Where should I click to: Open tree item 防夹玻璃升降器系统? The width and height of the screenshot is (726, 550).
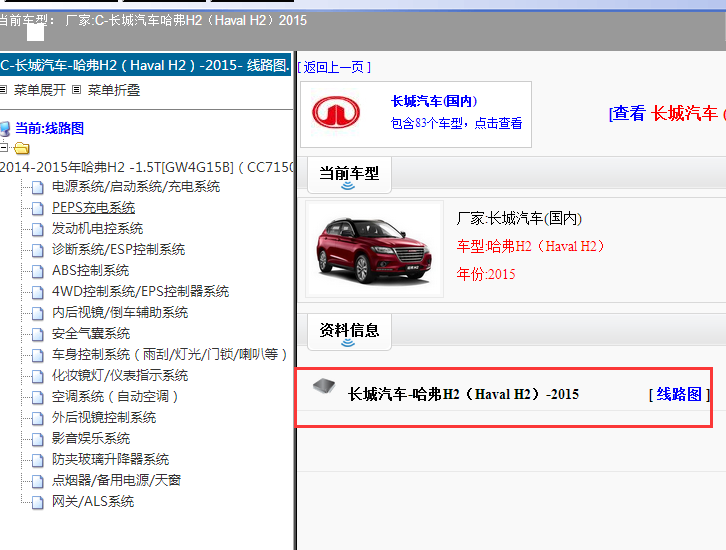(110, 459)
